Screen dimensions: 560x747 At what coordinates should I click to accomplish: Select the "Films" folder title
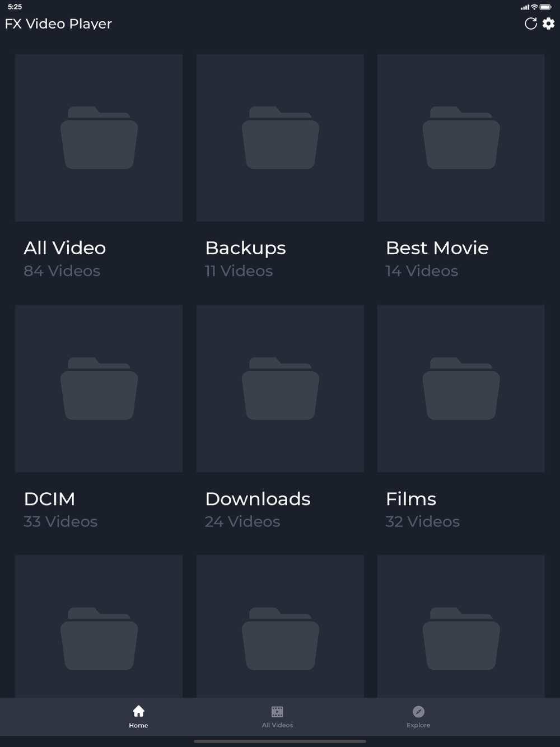pyautogui.click(x=411, y=498)
